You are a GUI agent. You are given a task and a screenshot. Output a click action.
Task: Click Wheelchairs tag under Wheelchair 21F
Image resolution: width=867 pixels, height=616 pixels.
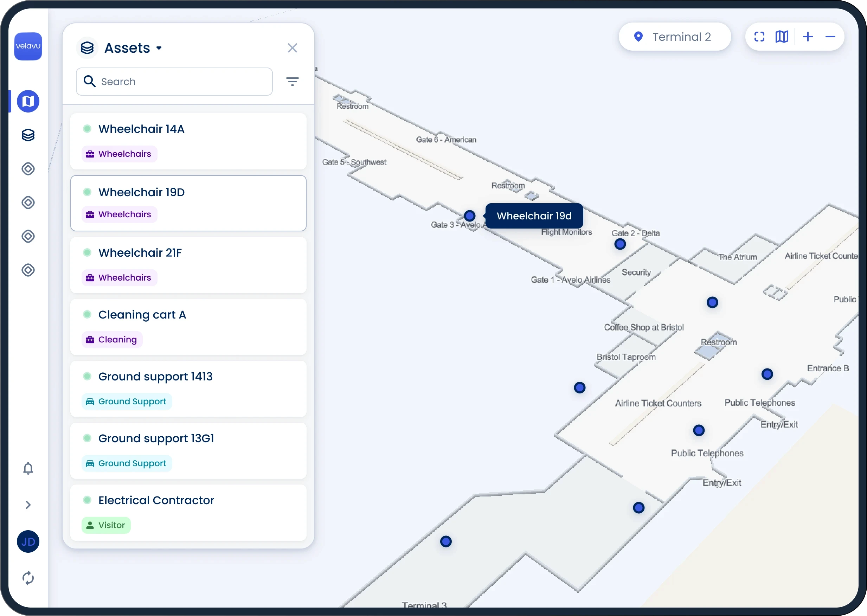pos(120,278)
